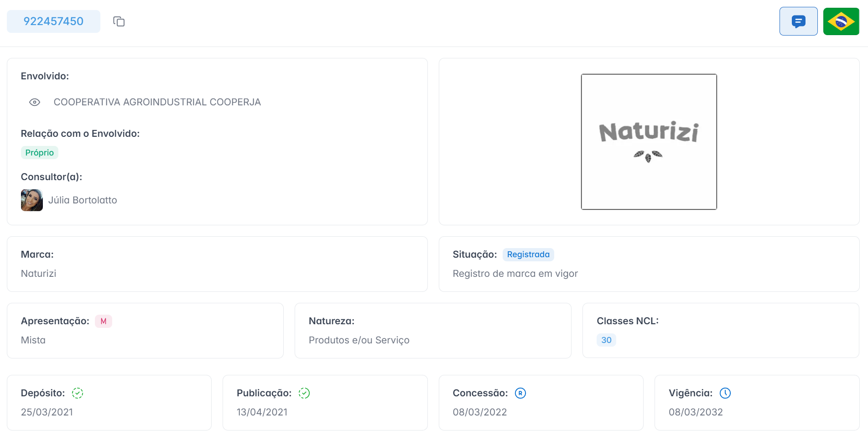Click 'Registro de marca em vigor' text

tap(515, 274)
